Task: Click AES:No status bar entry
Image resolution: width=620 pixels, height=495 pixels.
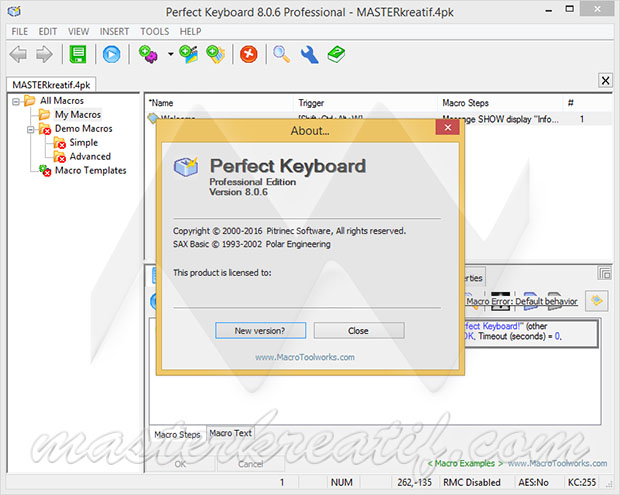Action: [x=533, y=482]
